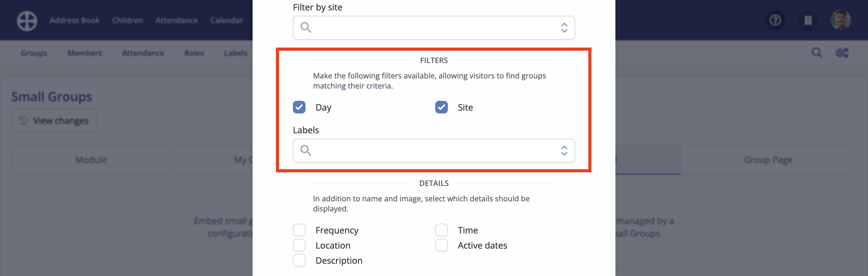The image size is (868, 276).
Task: Uncheck the Day filter checkbox
Action: tap(299, 107)
